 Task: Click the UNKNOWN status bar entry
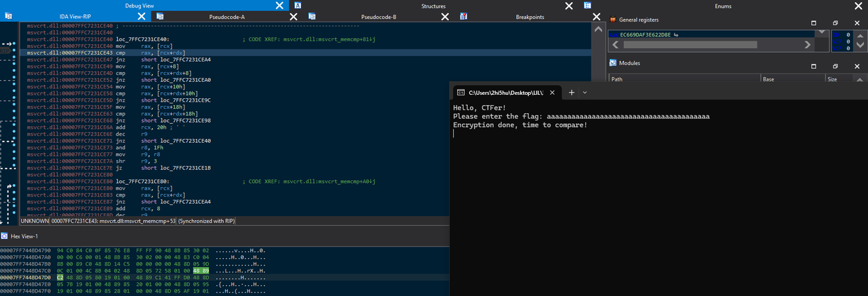35,221
